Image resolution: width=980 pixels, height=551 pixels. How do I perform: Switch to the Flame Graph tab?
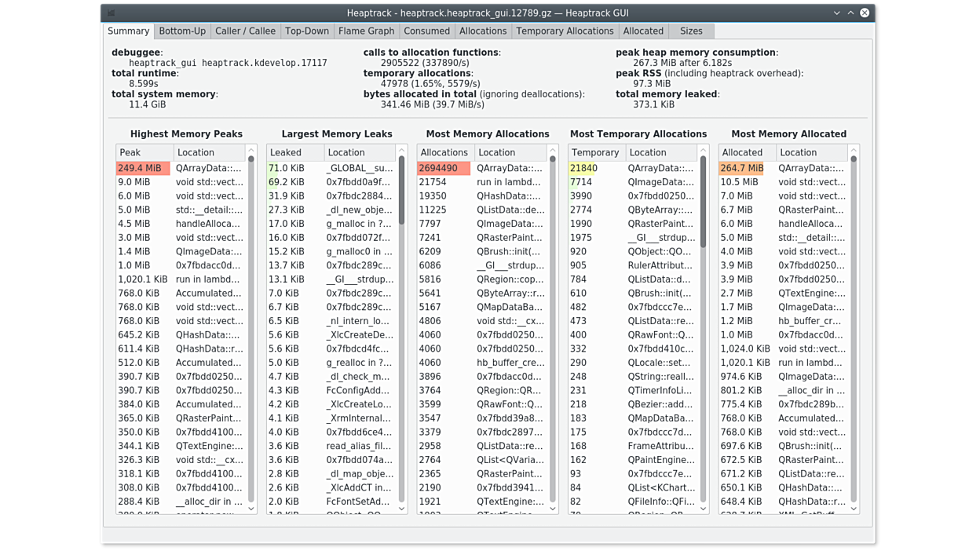pos(366,31)
